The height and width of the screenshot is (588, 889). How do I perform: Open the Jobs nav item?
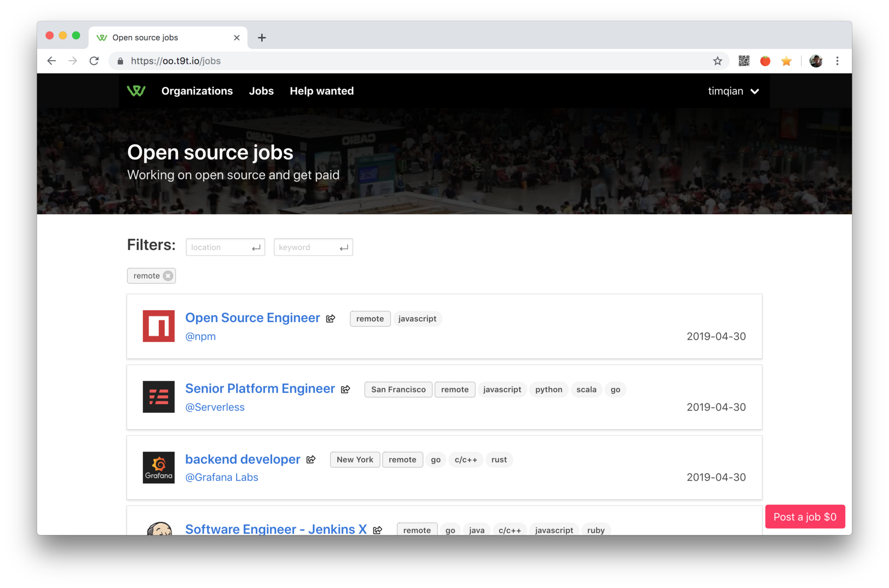tap(261, 91)
